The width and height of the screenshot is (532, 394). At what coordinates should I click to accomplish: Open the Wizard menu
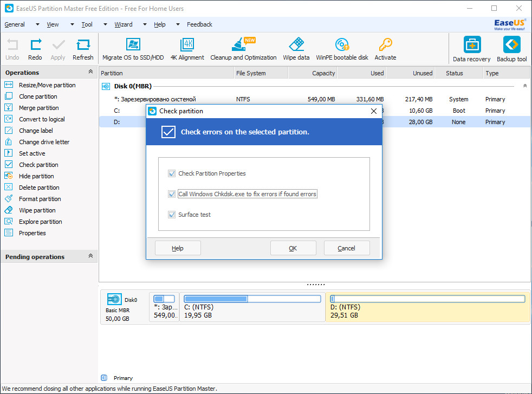[x=124, y=24]
